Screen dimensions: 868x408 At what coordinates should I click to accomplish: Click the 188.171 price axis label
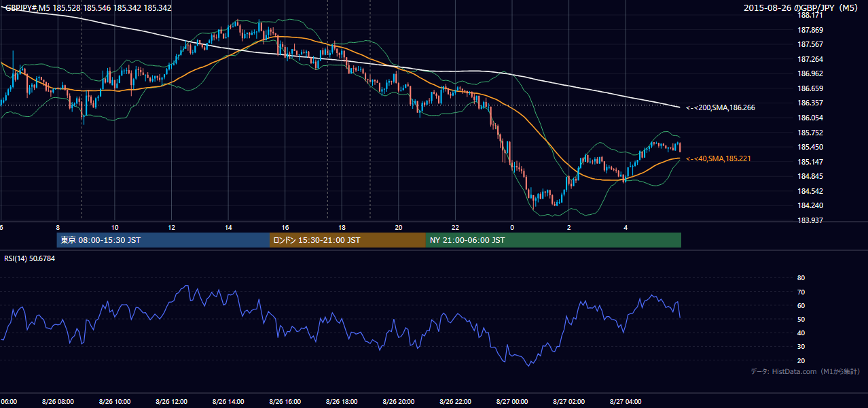click(810, 15)
